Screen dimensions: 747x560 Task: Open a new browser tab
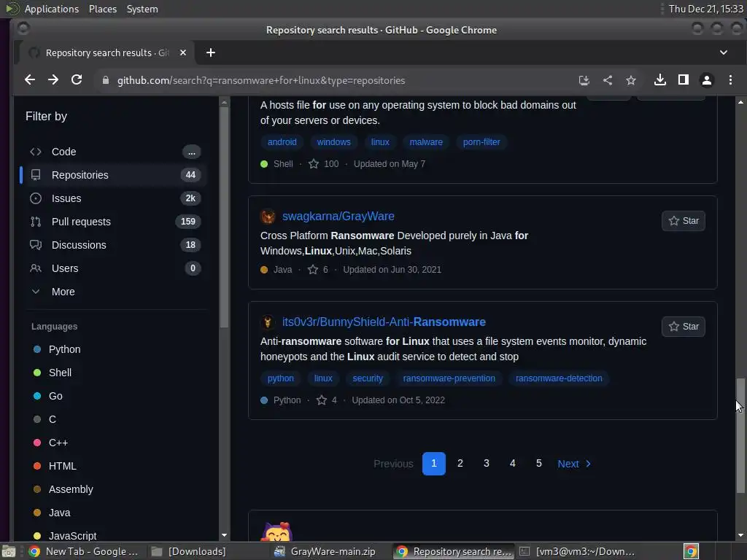(x=211, y=52)
